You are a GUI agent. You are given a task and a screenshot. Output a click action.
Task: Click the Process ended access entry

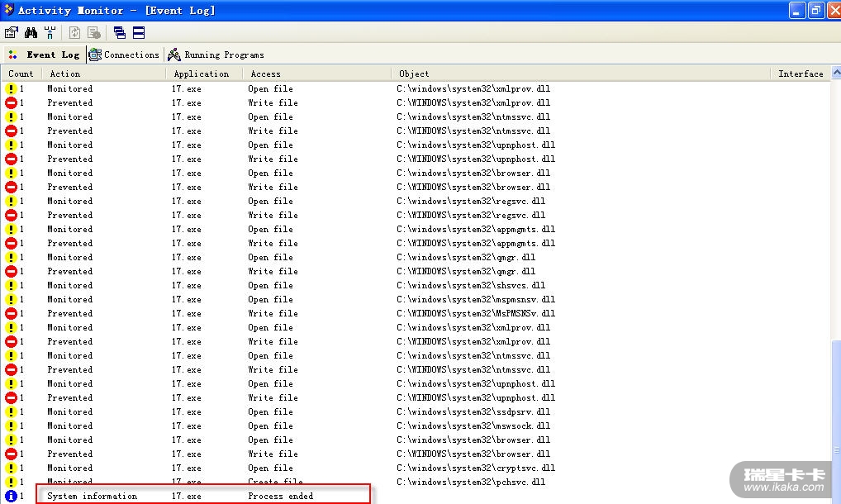click(281, 496)
